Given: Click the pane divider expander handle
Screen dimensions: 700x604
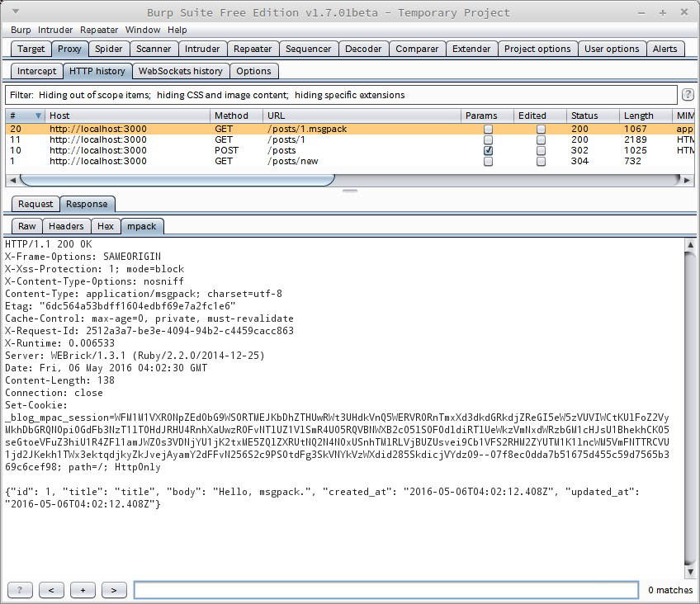Looking at the screenshot, I should tap(350, 191).
